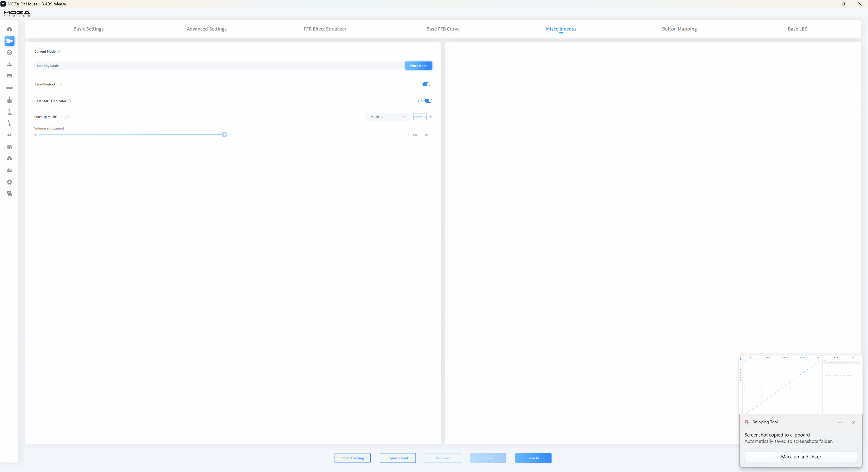Switch to the Basic Settings tab
Screen dimensions: 868x472
tap(88, 29)
